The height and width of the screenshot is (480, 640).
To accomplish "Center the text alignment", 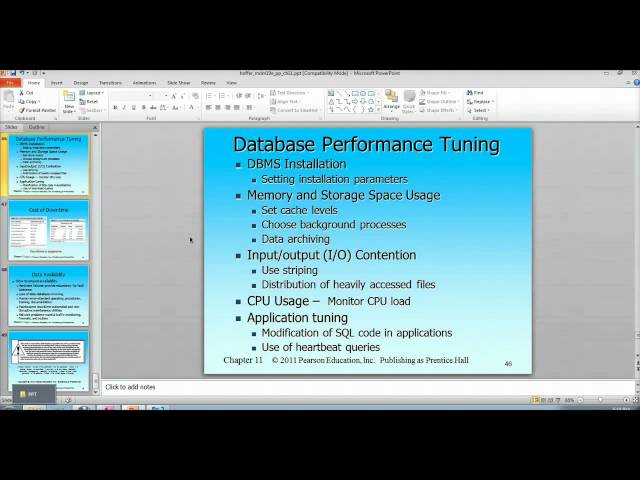I will click(x=218, y=108).
